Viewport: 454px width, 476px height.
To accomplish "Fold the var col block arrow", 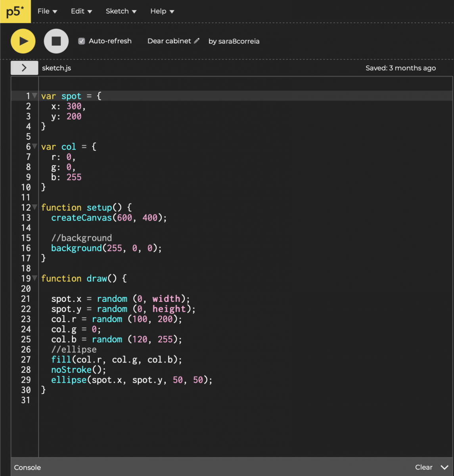I will [35, 146].
